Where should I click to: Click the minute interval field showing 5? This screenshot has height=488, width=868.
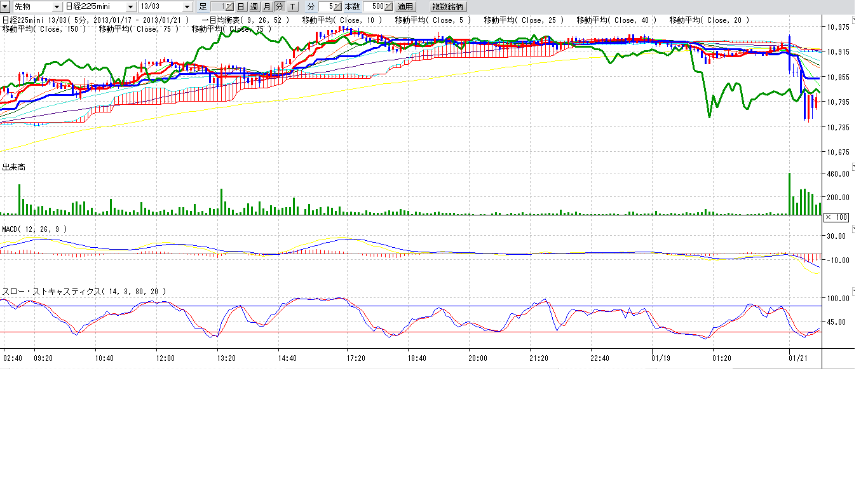(x=327, y=6)
